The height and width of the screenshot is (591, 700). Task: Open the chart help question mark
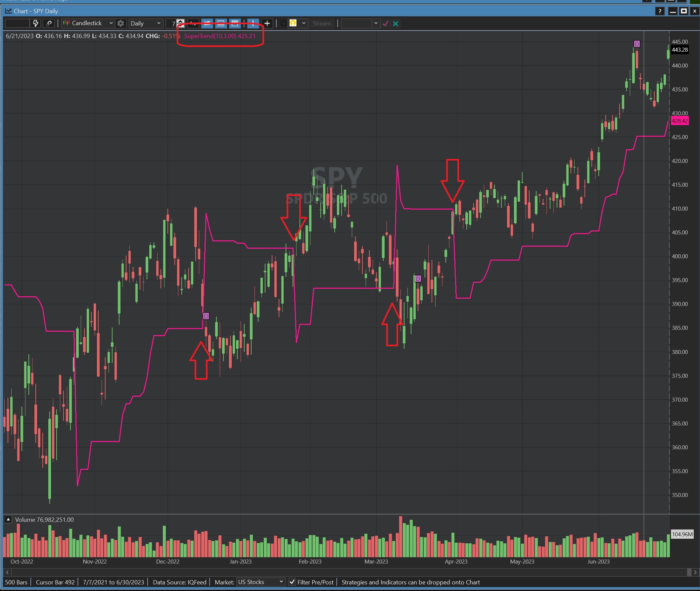[660, 11]
